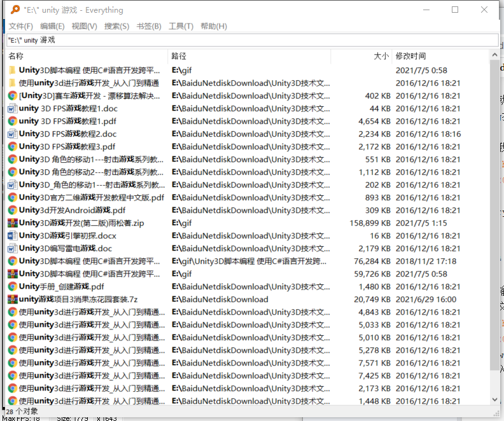The image size is (504, 421).
Task: Focus the search box containing "E:\" unity 游戏
Action: [x=253, y=40]
